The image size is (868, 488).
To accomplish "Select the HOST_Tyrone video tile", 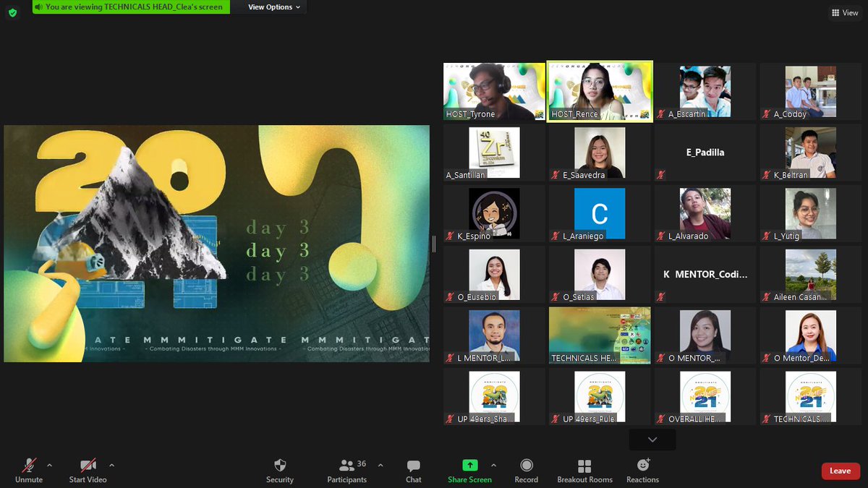I will [x=494, y=91].
